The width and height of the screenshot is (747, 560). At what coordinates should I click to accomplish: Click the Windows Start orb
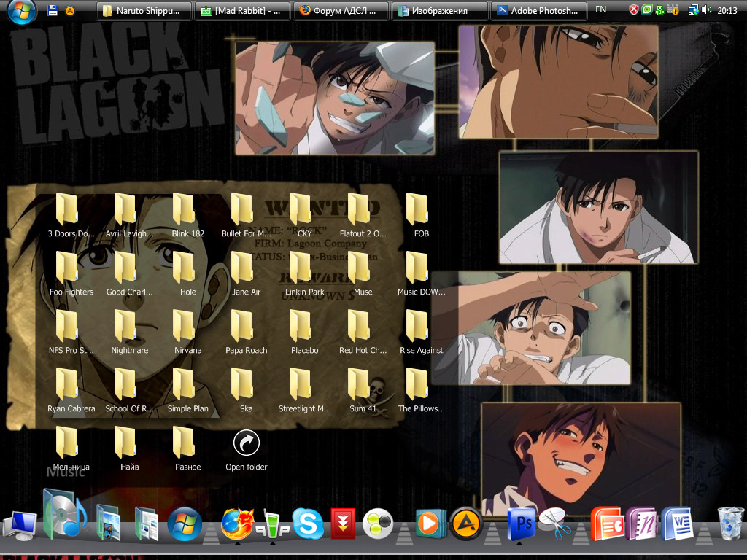(x=21, y=11)
